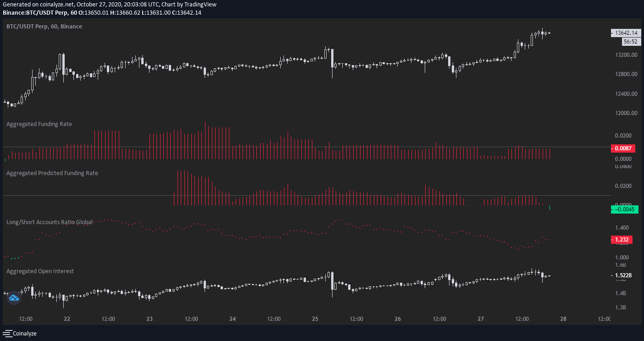Image resolution: width=644 pixels, height=341 pixels.
Task: Click the red funding rate value 0.0087
Action: click(622, 148)
